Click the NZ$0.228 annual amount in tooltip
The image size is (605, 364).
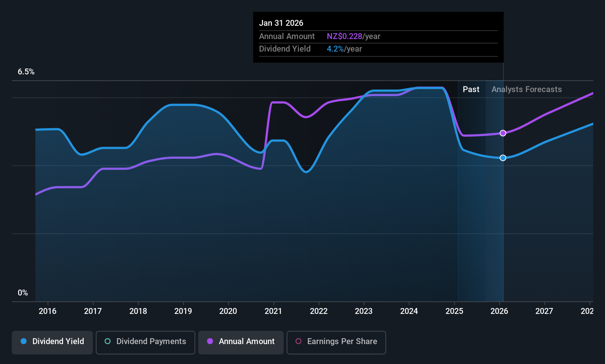pyautogui.click(x=345, y=36)
